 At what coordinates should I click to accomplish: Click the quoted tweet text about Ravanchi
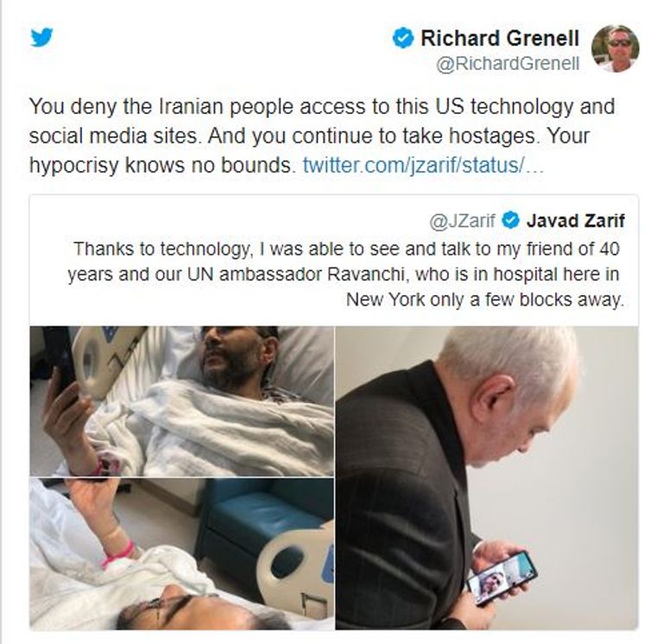[x=345, y=274]
